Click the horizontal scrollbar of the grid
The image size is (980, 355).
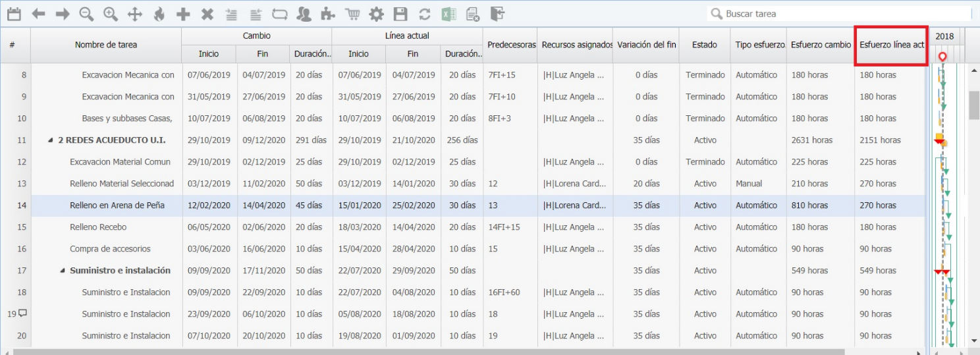point(428,352)
